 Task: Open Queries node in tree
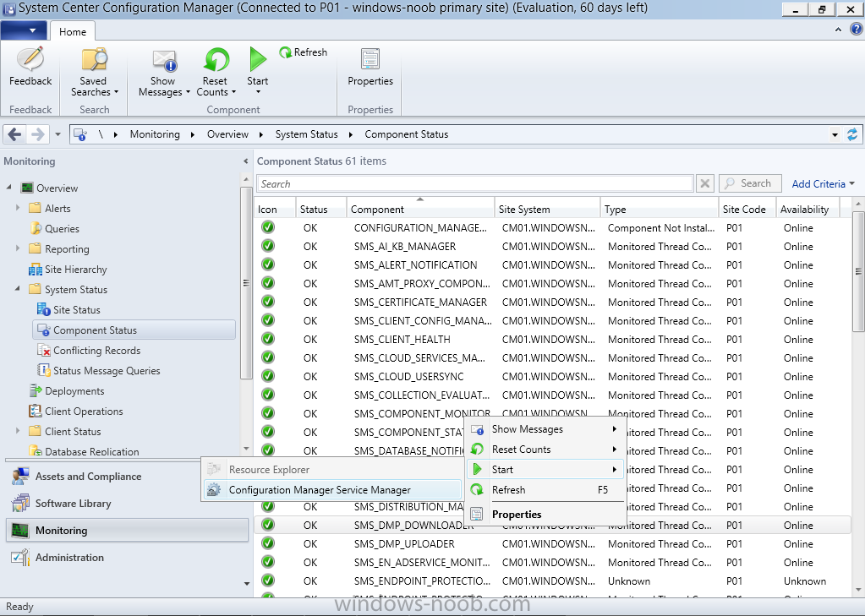coord(62,229)
